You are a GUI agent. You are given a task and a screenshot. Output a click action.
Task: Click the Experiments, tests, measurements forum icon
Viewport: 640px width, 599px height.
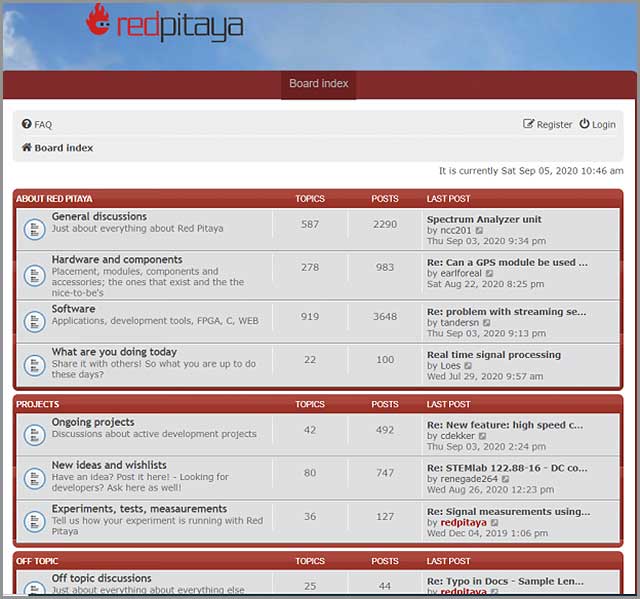(34, 522)
